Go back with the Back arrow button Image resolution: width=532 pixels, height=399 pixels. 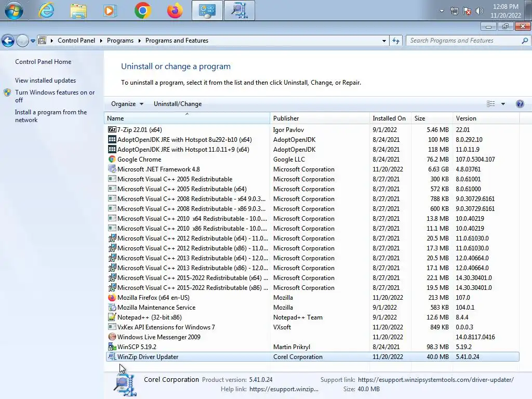point(8,41)
